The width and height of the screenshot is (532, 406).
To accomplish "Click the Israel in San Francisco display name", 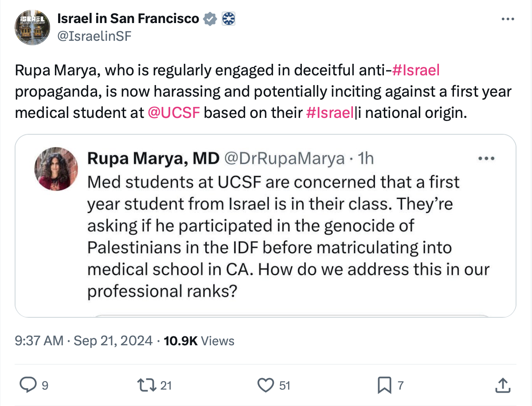I will click(128, 19).
